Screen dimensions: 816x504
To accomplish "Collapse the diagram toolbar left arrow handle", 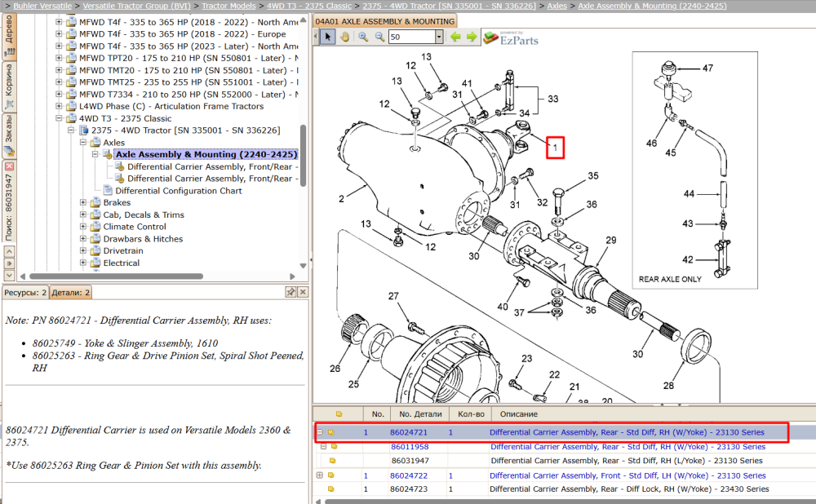I will 316,37.
